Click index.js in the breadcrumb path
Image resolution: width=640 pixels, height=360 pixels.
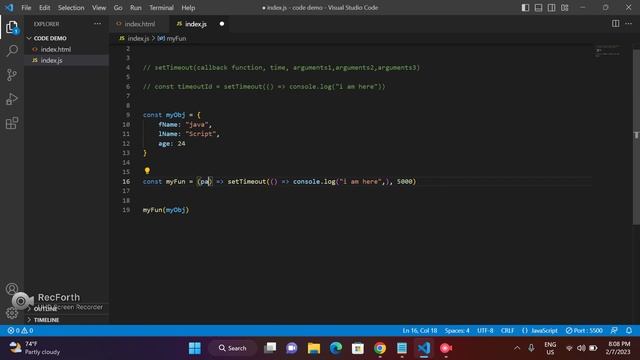coord(138,38)
